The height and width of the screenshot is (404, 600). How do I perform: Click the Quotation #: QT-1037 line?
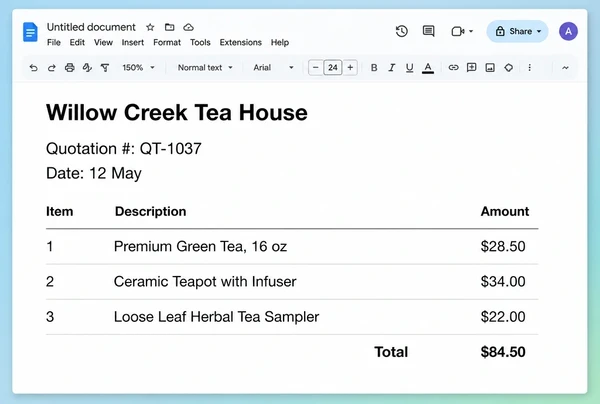click(124, 148)
